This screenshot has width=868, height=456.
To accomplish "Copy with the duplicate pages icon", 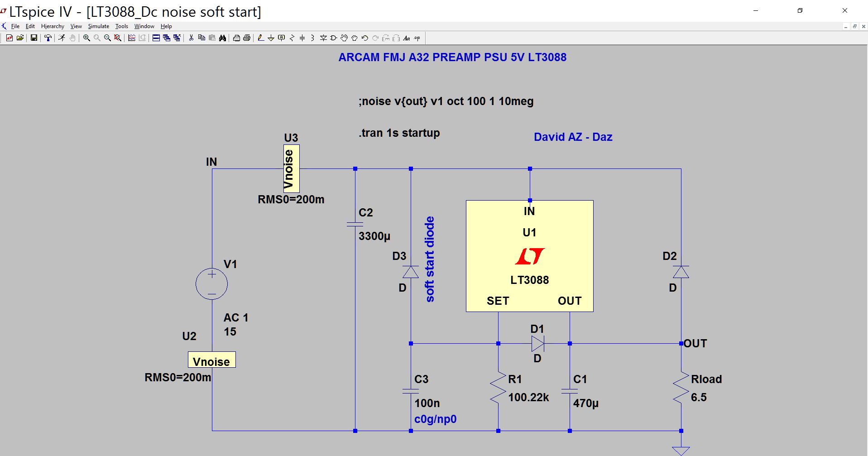I will tap(201, 38).
